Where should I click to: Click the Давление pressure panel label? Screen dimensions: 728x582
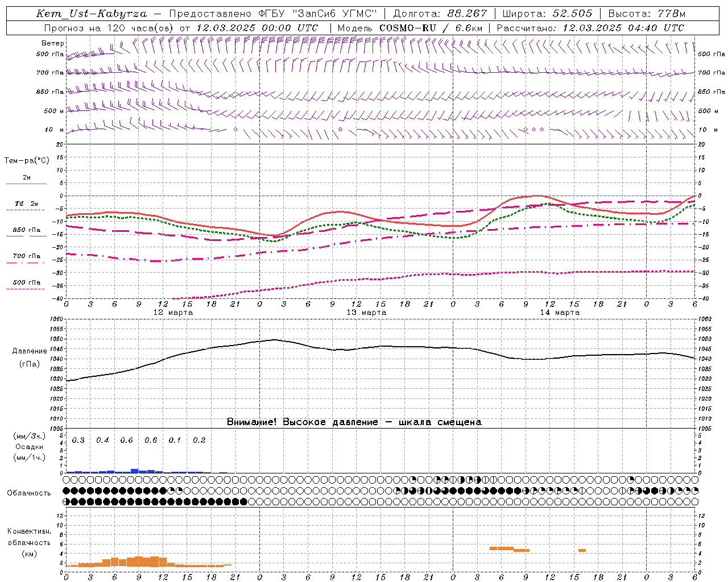29,351
